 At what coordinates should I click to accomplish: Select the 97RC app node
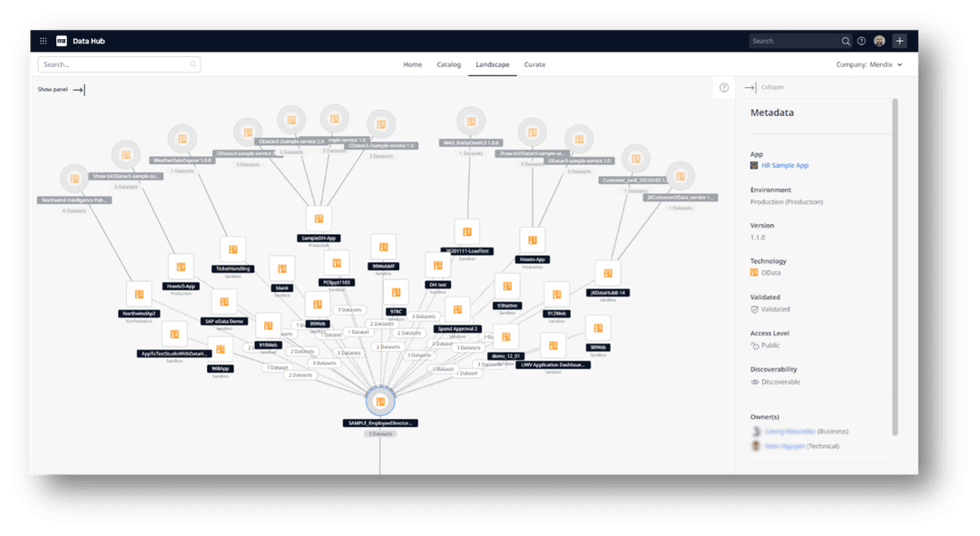coord(396,293)
